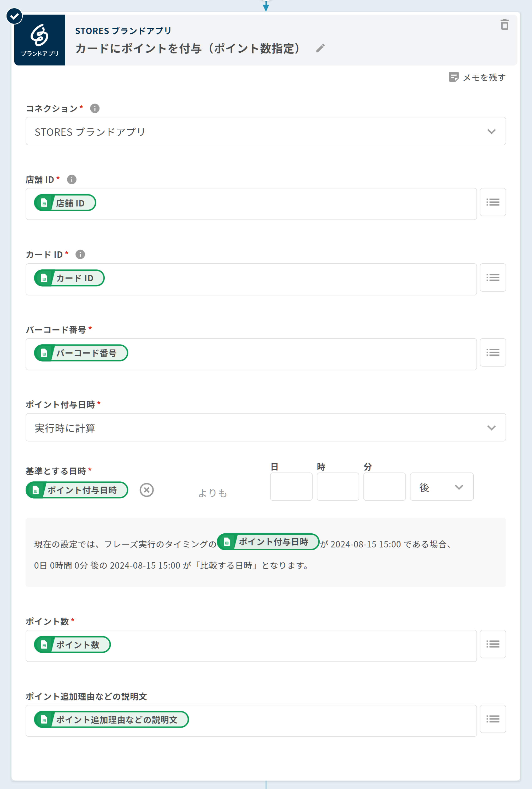Click the 時 hours input box
Image resolution: width=532 pixels, height=789 pixels.
tap(337, 487)
